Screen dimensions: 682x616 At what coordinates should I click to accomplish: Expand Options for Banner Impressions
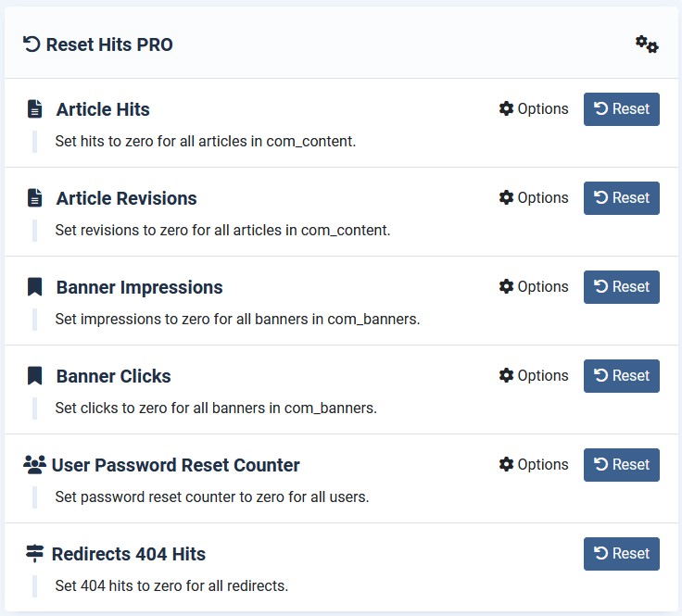tap(533, 287)
